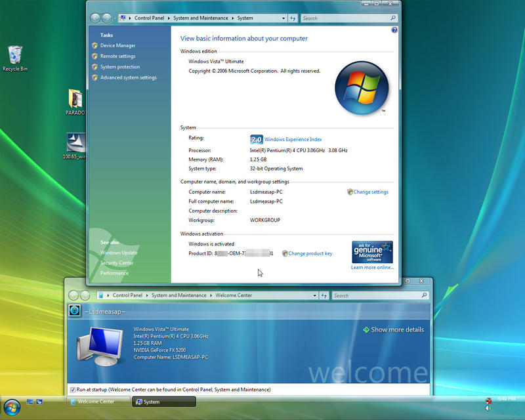Open Learn more online link
The image size is (525, 420).
click(x=372, y=267)
